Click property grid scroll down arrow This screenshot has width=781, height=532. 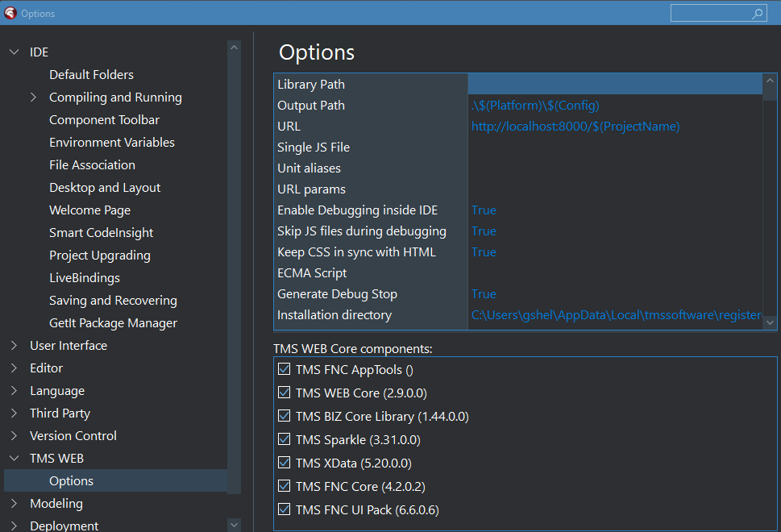click(x=770, y=322)
